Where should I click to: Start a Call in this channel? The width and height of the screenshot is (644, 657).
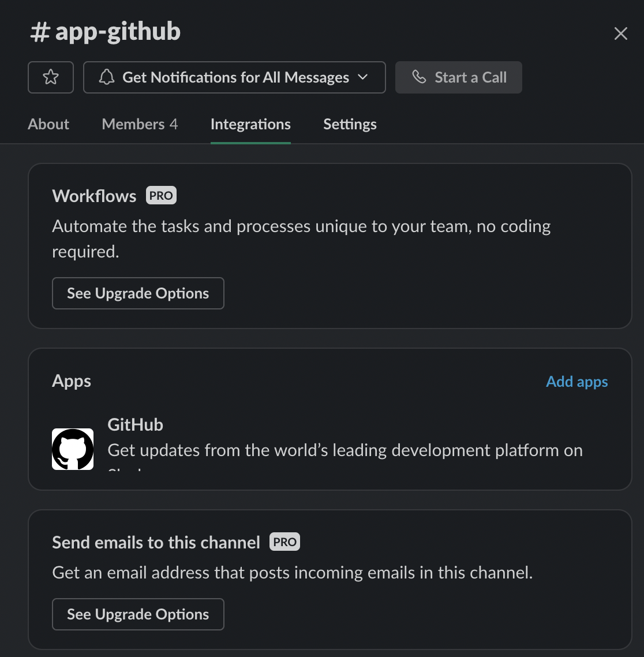[459, 77]
